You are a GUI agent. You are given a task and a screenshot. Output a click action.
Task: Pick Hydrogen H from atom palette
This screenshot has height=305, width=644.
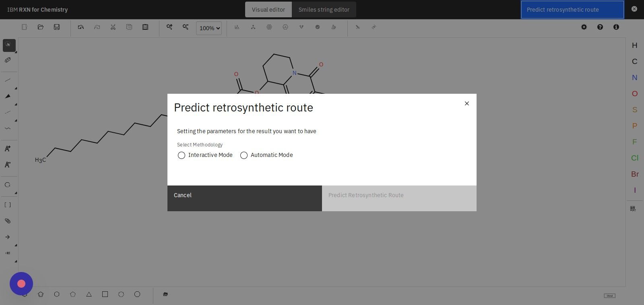pos(635,45)
